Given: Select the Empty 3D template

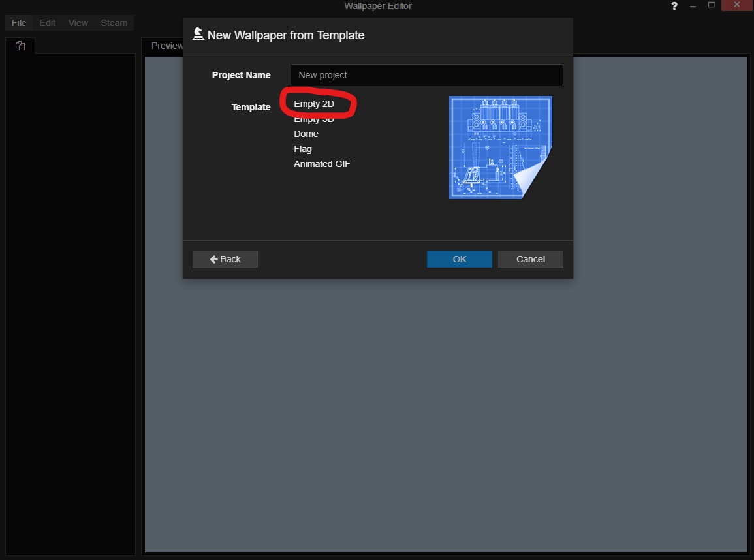Looking at the screenshot, I should click(314, 118).
